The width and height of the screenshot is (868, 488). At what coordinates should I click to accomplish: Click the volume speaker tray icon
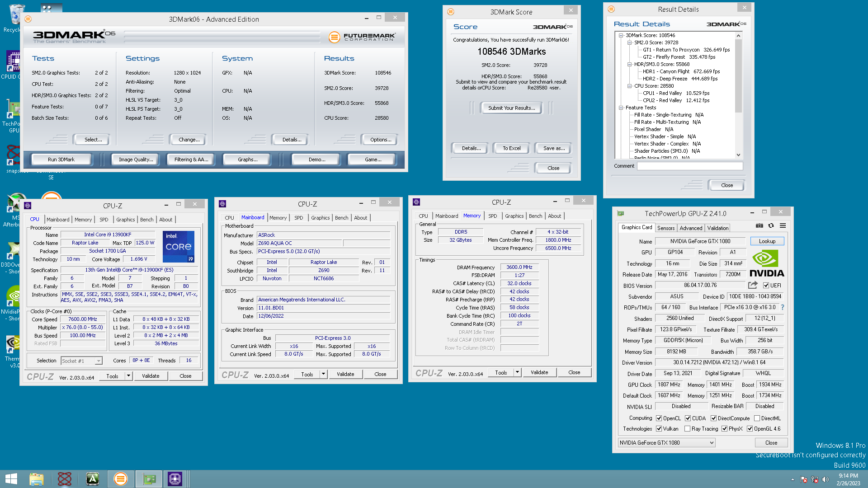click(825, 479)
